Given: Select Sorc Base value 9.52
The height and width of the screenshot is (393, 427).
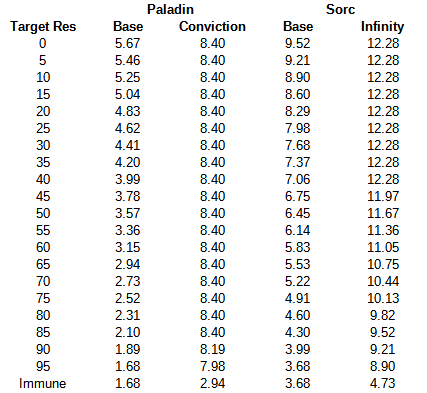Looking at the screenshot, I should pyautogui.click(x=298, y=43).
